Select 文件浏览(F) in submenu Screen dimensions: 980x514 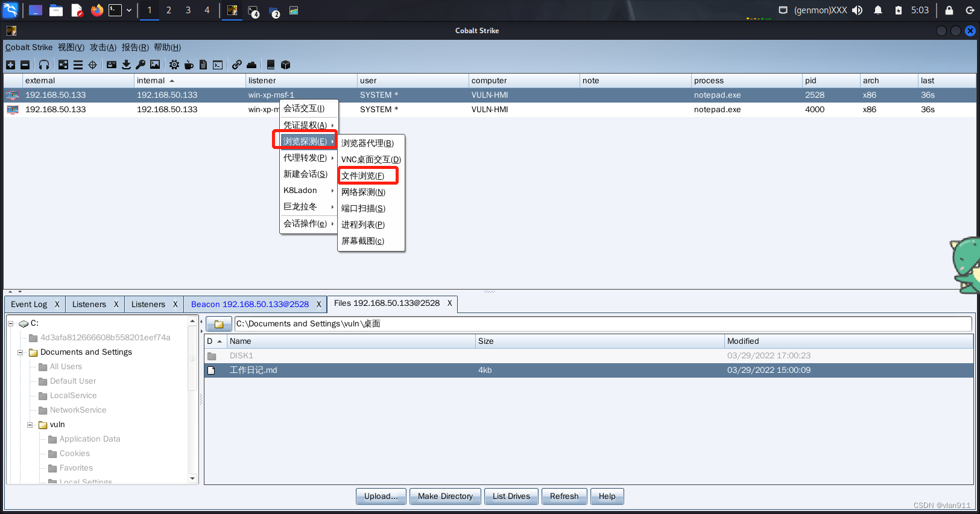370,176
